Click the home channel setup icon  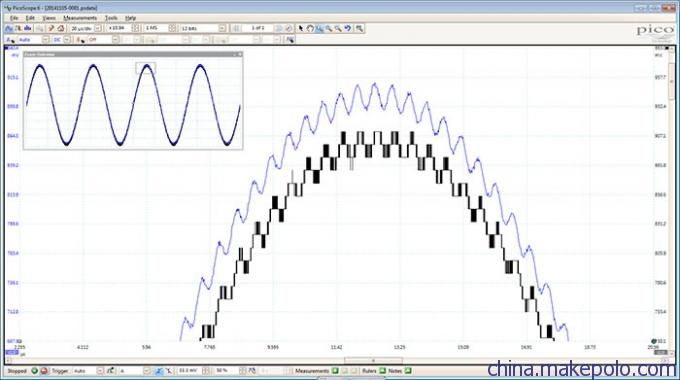click(61, 28)
